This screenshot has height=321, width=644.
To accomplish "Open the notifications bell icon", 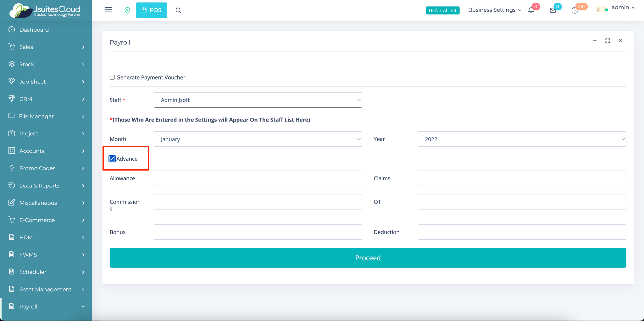I will [x=531, y=10].
